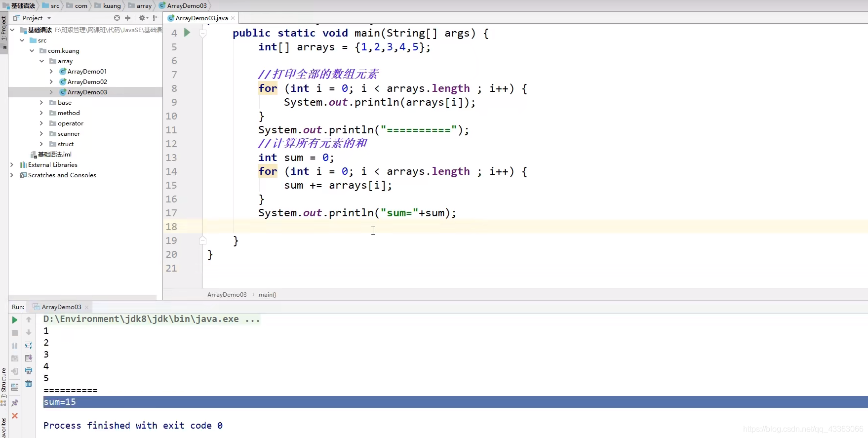Click the Restore layout icon in Run panel

pos(15,387)
